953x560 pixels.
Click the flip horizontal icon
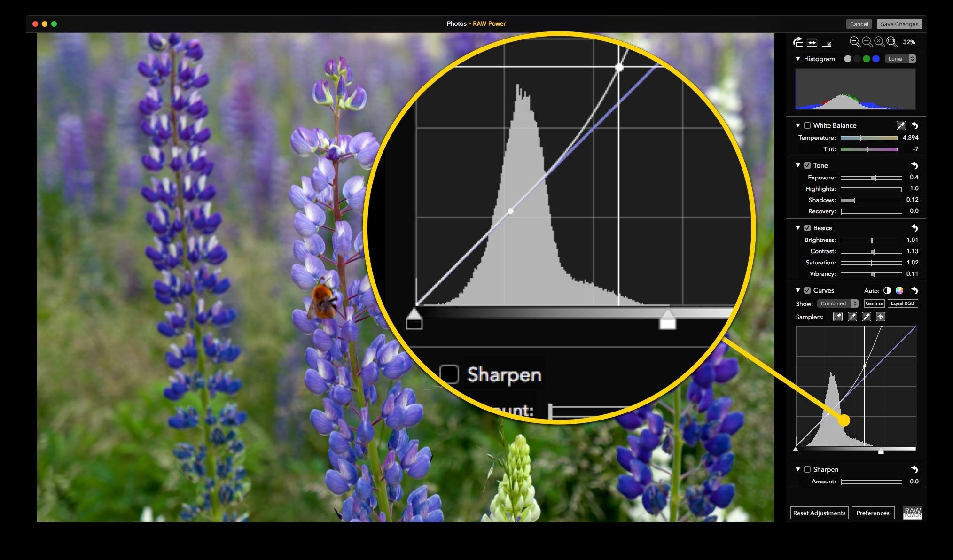click(812, 43)
